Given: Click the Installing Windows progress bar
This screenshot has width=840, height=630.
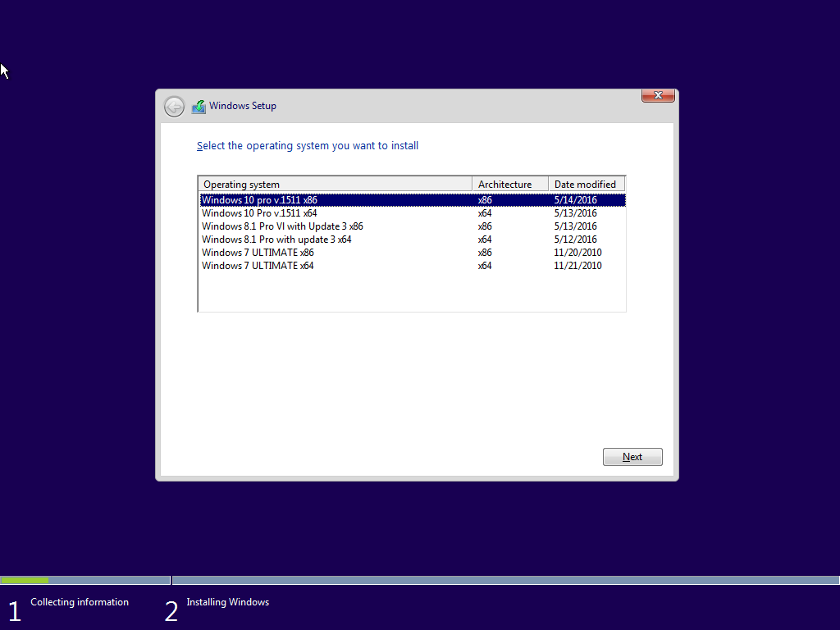Looking at the screenshot, I should point(505,580).
